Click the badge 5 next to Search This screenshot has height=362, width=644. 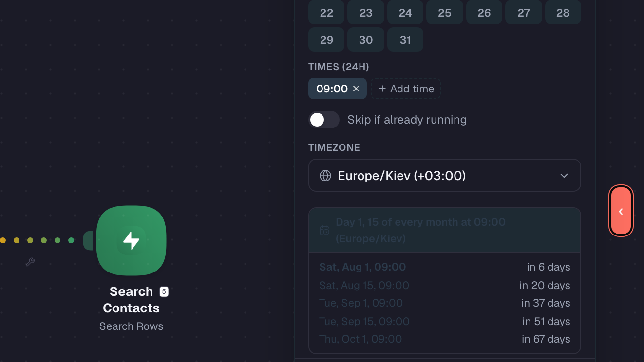tap(164, 291)
